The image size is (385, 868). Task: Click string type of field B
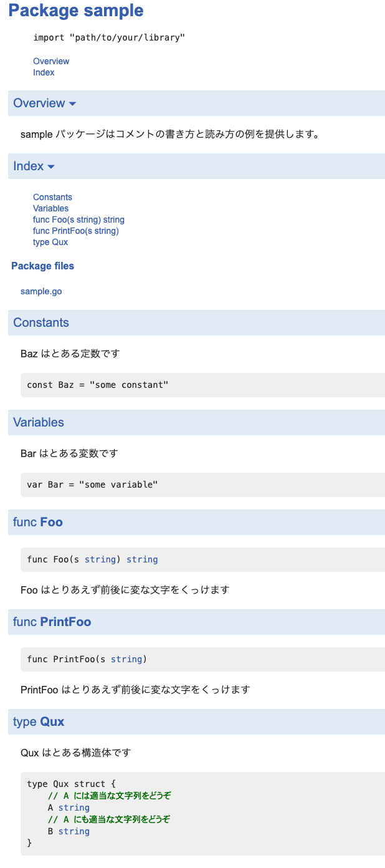(74, 831)
